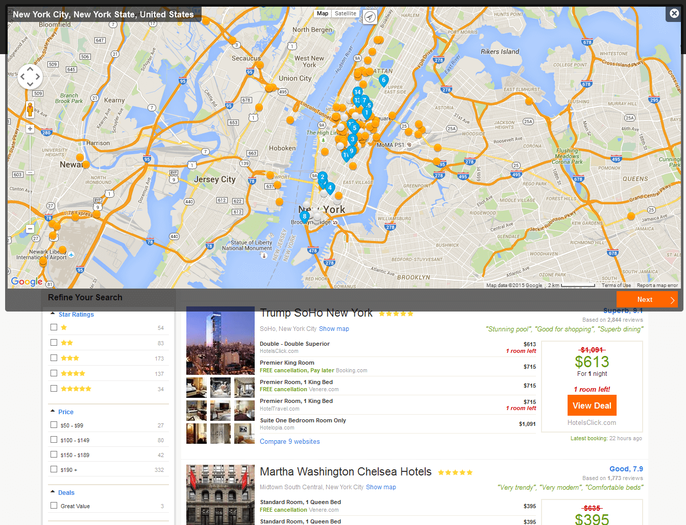Switch to the Satellite view tab
This screenshot has height=525, width=686.
345,14
